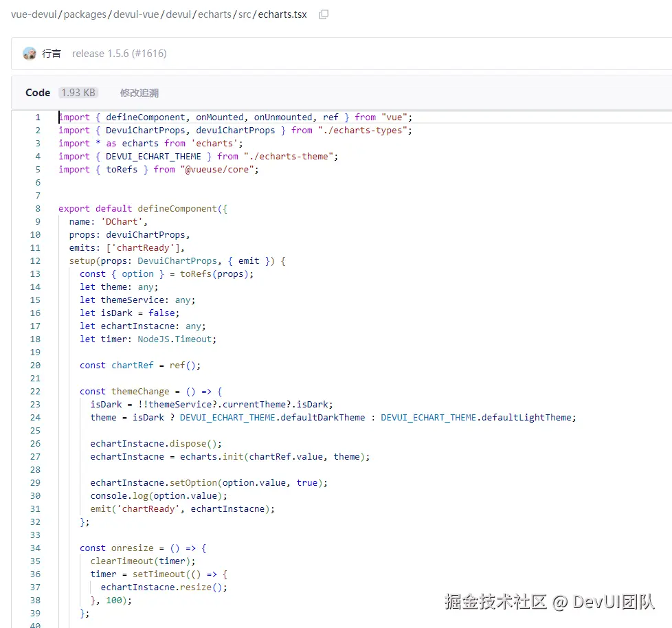Click 'DChart' name string

point(122,222)
